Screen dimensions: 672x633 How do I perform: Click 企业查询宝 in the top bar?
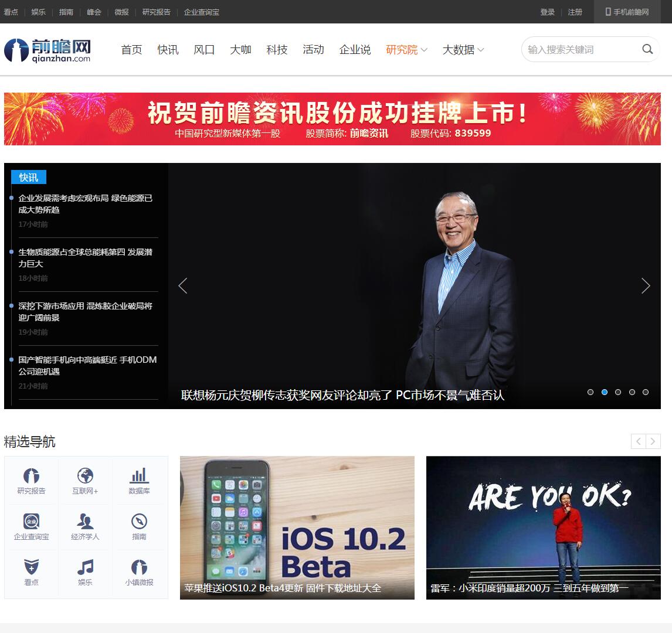point(202,12)
